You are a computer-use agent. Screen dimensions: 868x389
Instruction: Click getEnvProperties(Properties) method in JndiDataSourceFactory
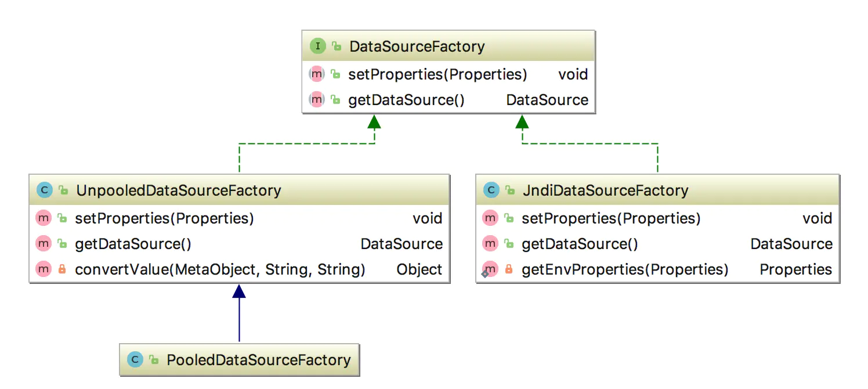coord(625,269)
